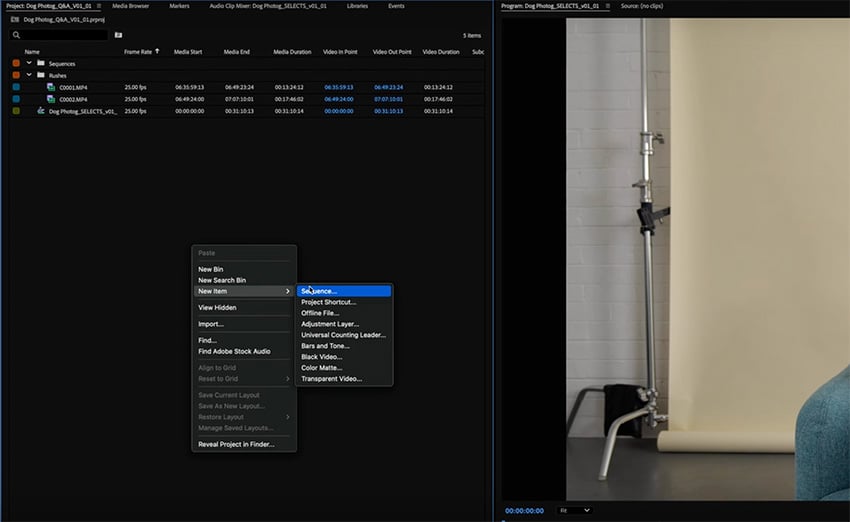Click green label swatch of Dog Photog_SELECTS sequence
Image resolution: width=850 pixels, height=522 pixels.
(16, 111)
